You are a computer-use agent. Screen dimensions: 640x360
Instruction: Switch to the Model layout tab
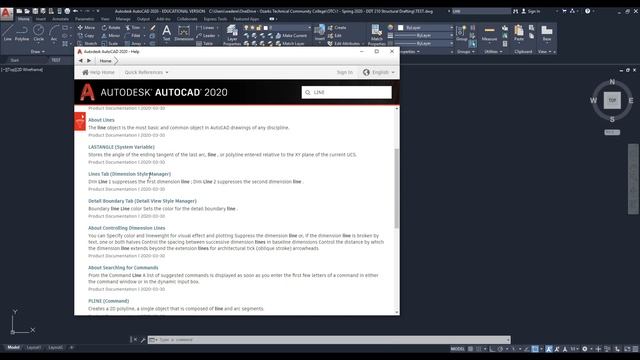pyautogui.click(x=13, y=347)
